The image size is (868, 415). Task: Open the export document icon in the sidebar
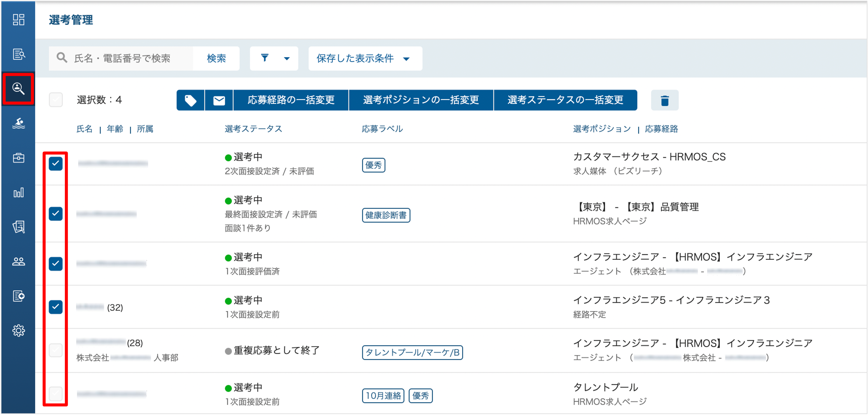tap(19, 296)
